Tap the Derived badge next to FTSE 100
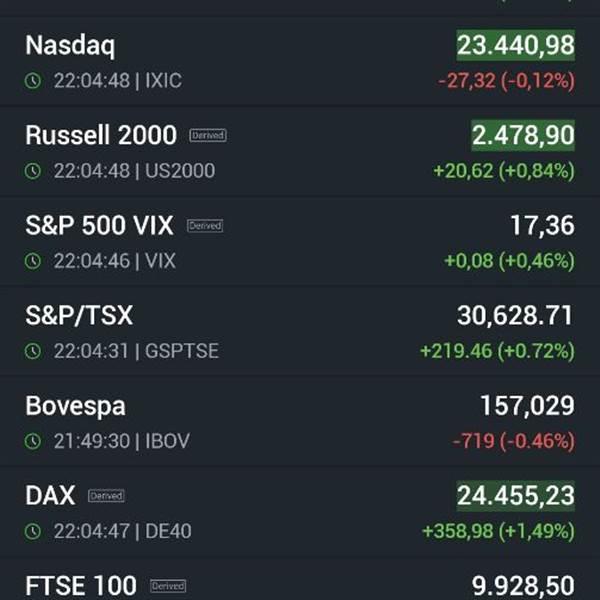This screenshot has height=600, width=600. pyautogui.click(x=168, y=586)
